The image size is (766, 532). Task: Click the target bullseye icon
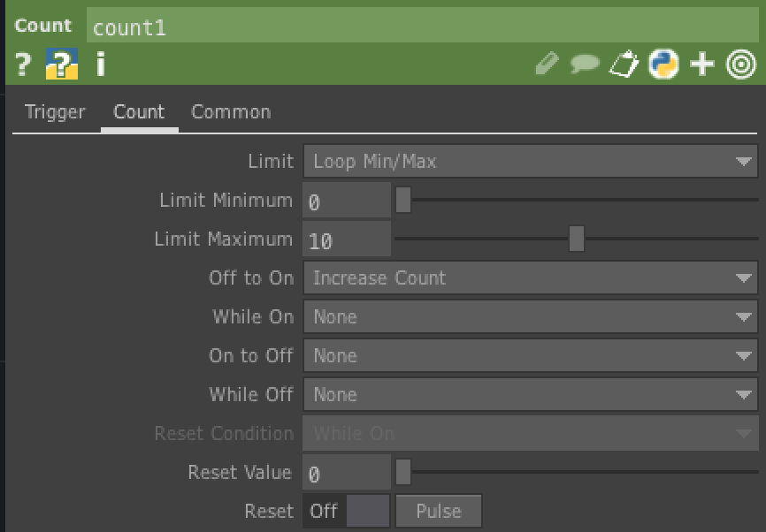click(x=740, y=65)
